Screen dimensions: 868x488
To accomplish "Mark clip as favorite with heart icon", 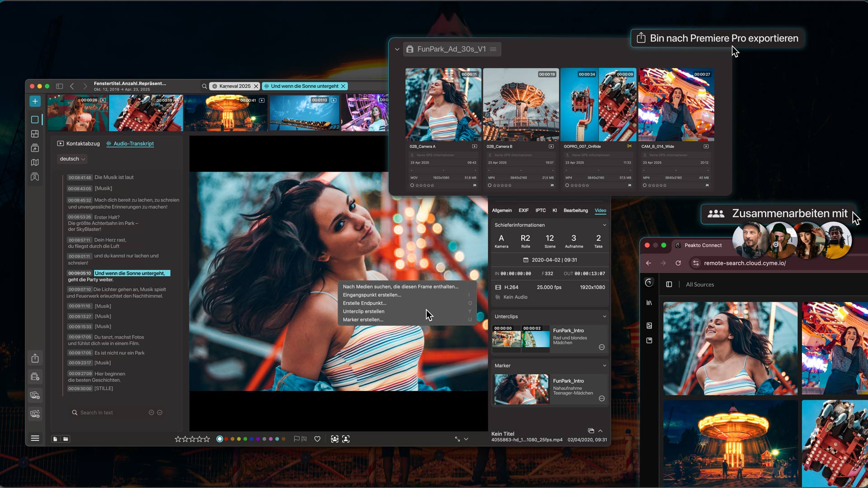I will click(317, 439).
